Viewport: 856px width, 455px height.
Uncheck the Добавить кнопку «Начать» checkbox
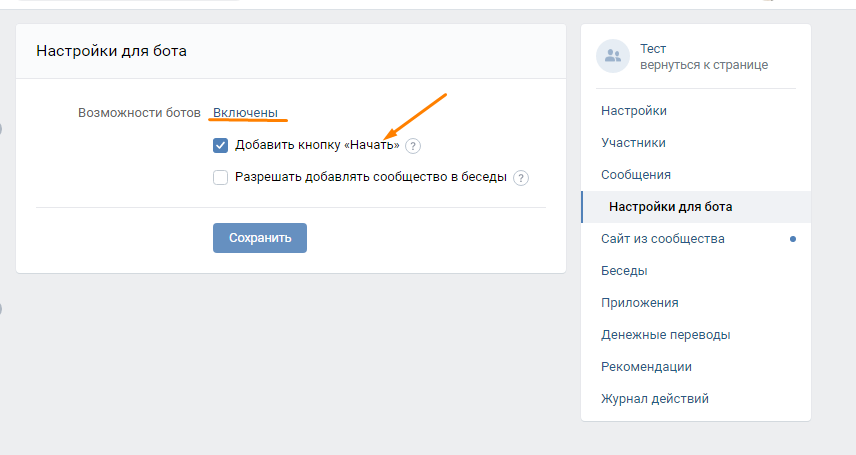[x=221, y=145]
